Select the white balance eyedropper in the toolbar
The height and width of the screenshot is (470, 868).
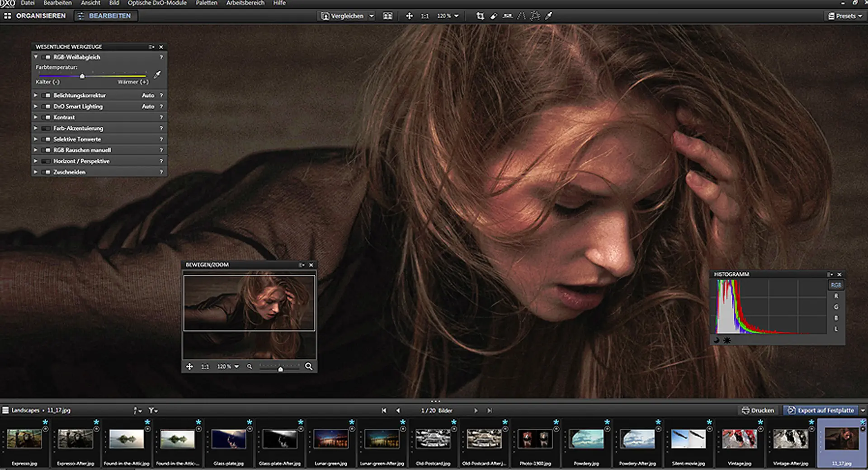point(549,16)
